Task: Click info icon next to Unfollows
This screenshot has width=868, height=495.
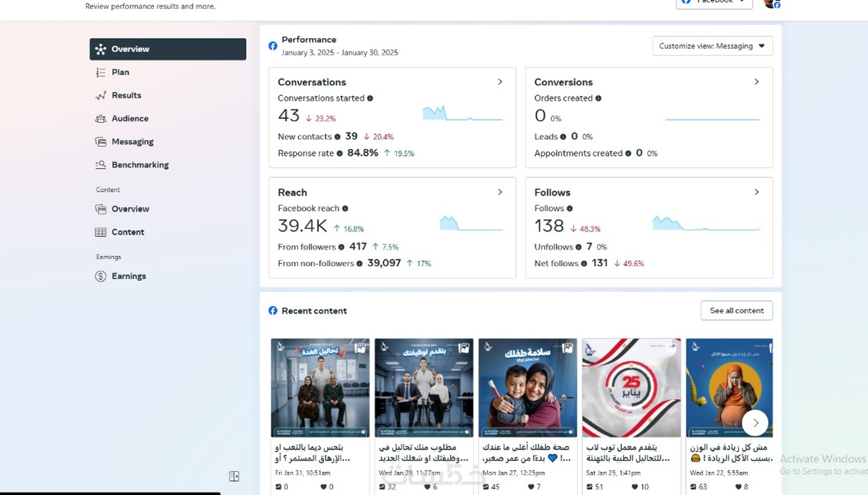Action: (x=578, y=247)
